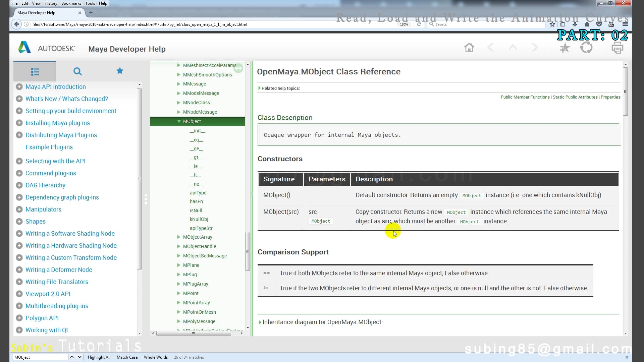
Task: Toggle Highlight All in find bar
Action: click(99, 357)
